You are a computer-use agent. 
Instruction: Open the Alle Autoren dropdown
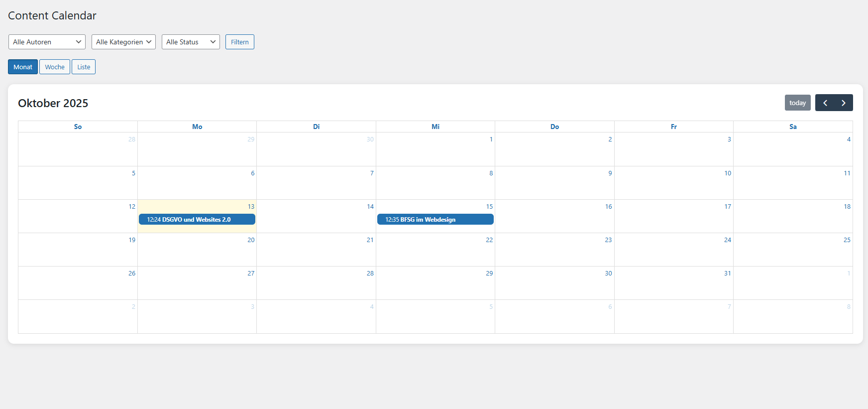point(47,42)
